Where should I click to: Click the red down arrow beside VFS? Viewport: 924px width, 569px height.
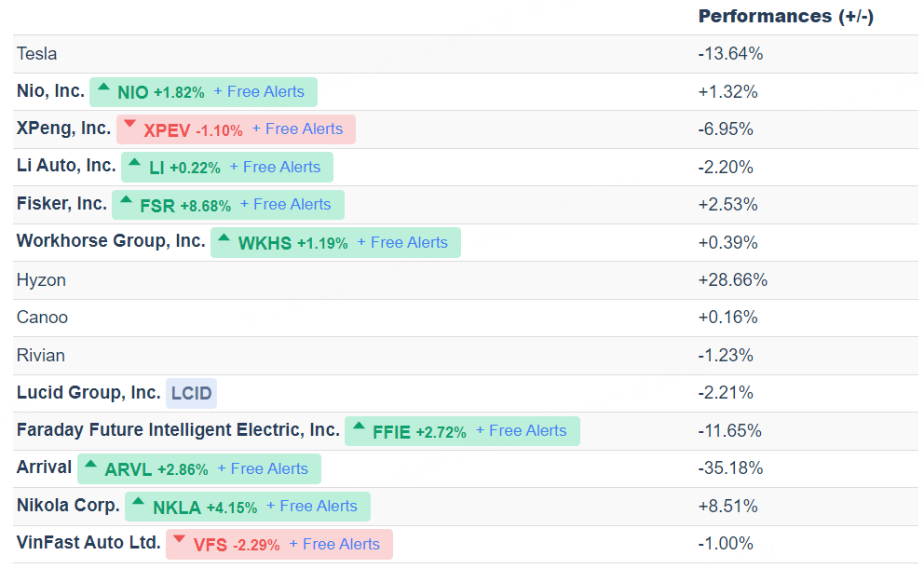pyautogui.click(x=180, y=539)
